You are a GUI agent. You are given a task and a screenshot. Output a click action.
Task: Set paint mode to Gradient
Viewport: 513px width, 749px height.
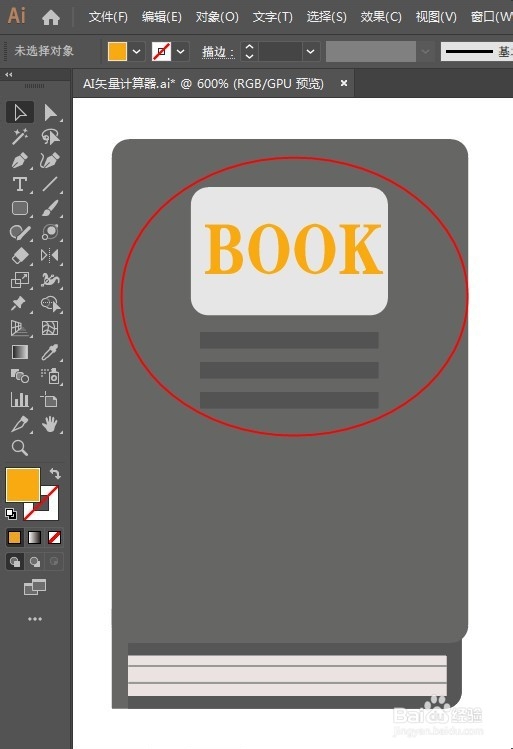pos(34,537)
